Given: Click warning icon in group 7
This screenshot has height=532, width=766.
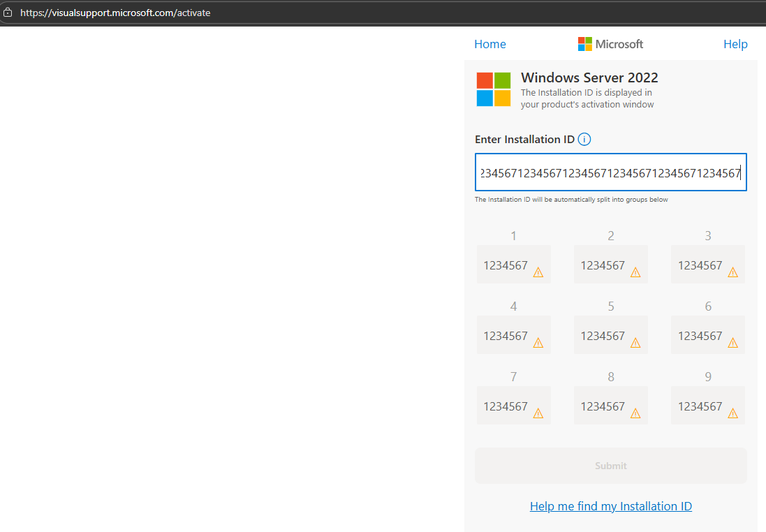Looking at the screenshot, I should [x=538, y=414].
